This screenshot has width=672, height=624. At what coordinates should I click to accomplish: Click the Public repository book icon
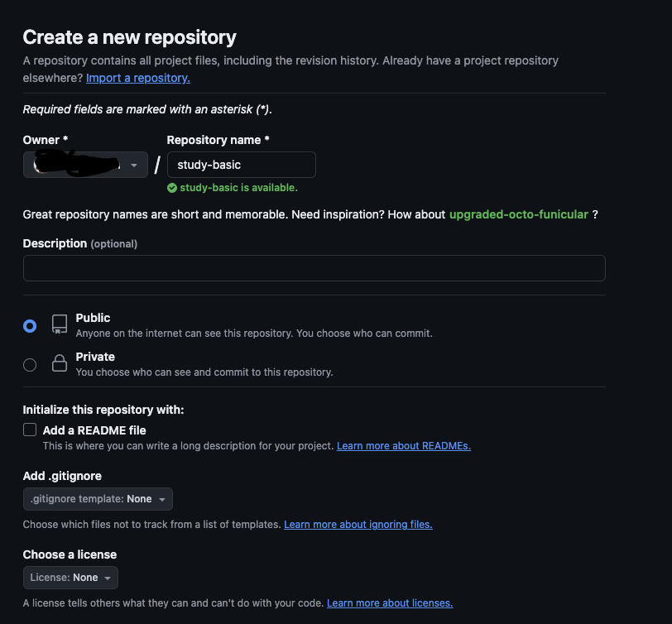click(60, 324)
